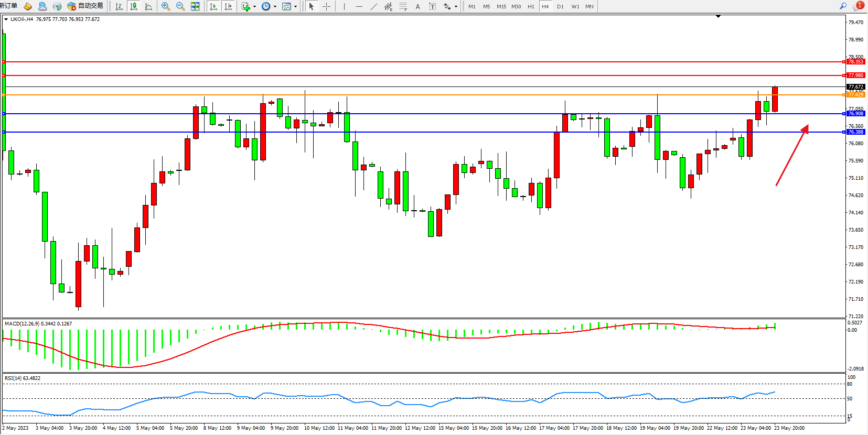Click the zoom in magnifier icon
The width and height of the screenshot is (868, 435).
pyautogui.click(x=166, y=6)
